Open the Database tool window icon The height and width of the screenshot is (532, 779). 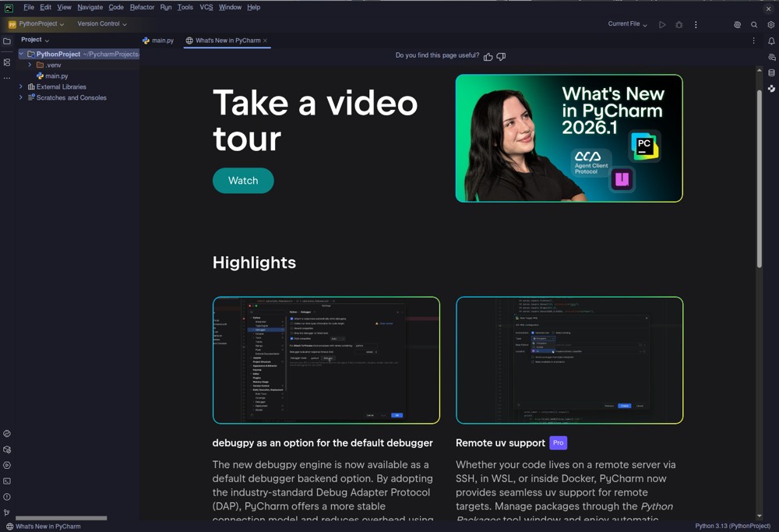[x=771, y=73]
